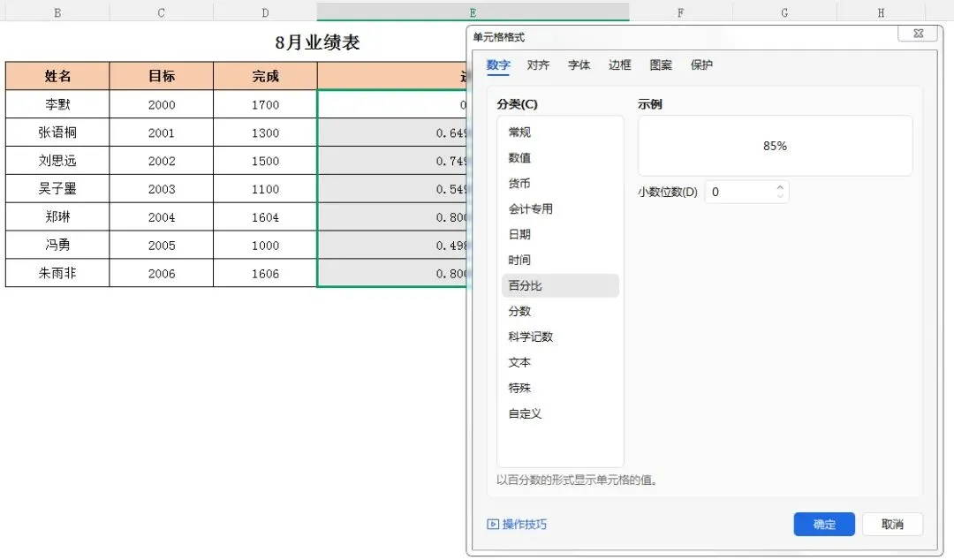
Task: Click completed cell 1000
Action: point(265,245)
